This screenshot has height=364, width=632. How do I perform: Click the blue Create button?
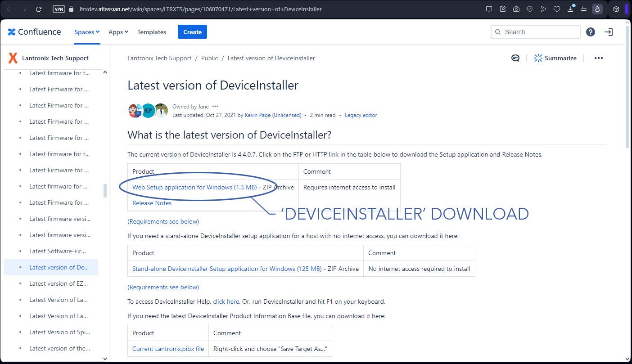pos(192,32)
